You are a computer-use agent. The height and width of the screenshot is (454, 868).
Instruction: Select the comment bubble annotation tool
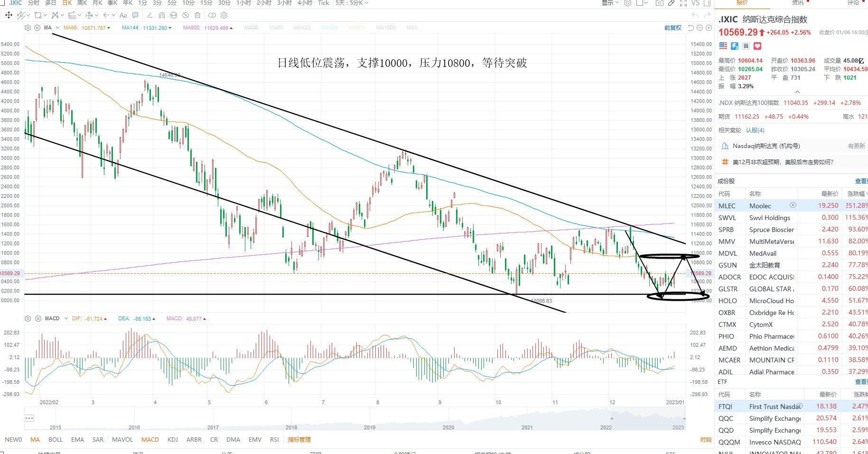(x=135, y=15)
